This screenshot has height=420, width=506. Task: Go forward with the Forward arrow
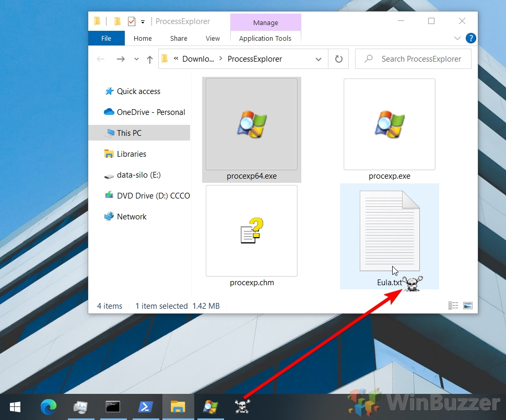(x=121, y=59)
